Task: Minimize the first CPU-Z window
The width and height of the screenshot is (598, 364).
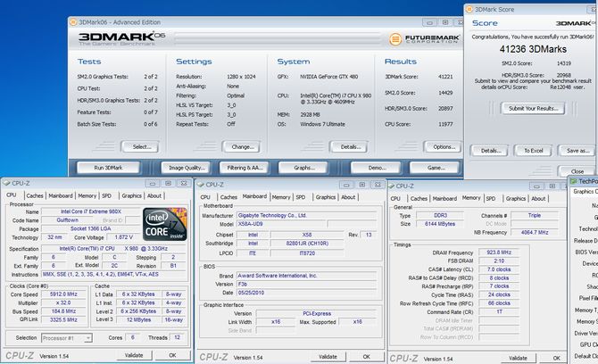Action: pyautogui.click(x=153, y=184)
